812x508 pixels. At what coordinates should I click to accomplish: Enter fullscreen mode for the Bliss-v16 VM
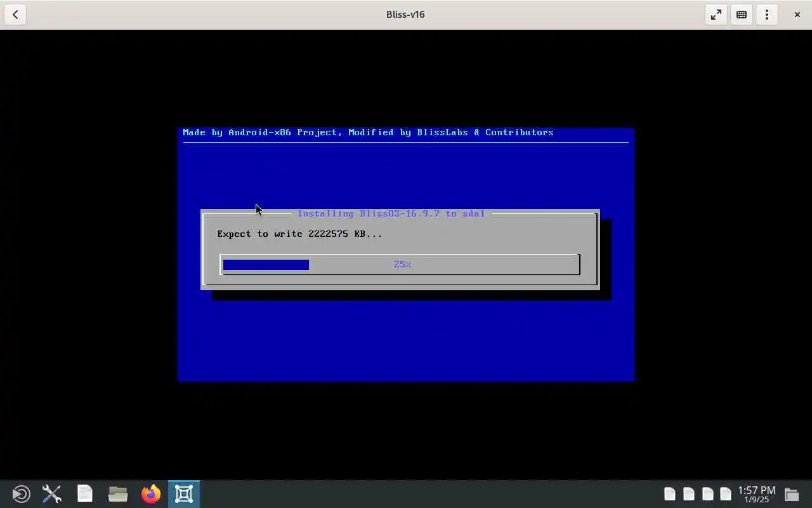(x=716, y=15)
